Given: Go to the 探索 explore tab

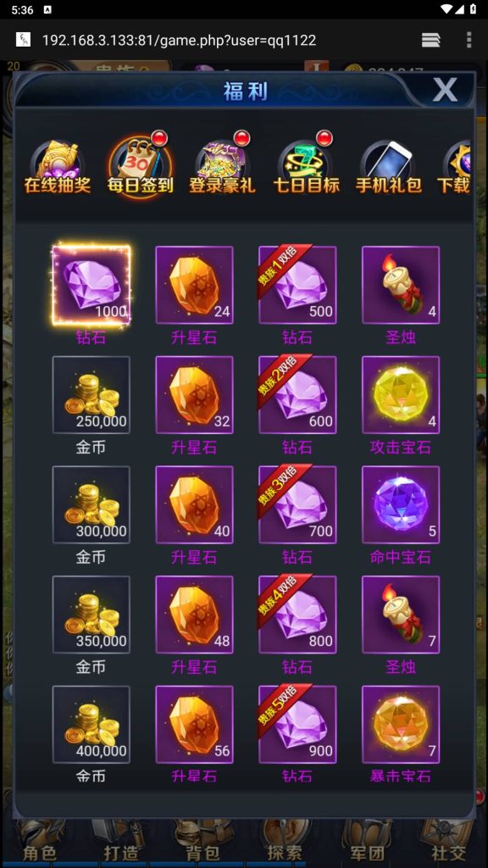Looking at the screenshot, I should [285, 853].
